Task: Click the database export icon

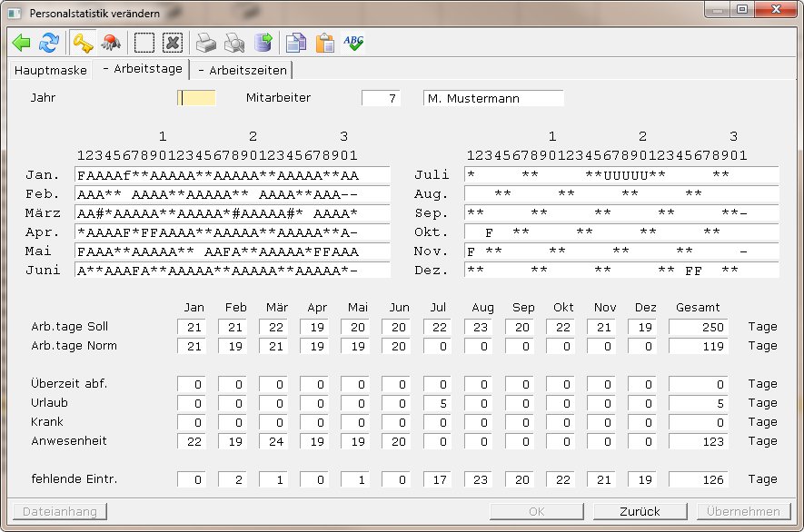Action: tap(263, 43)
